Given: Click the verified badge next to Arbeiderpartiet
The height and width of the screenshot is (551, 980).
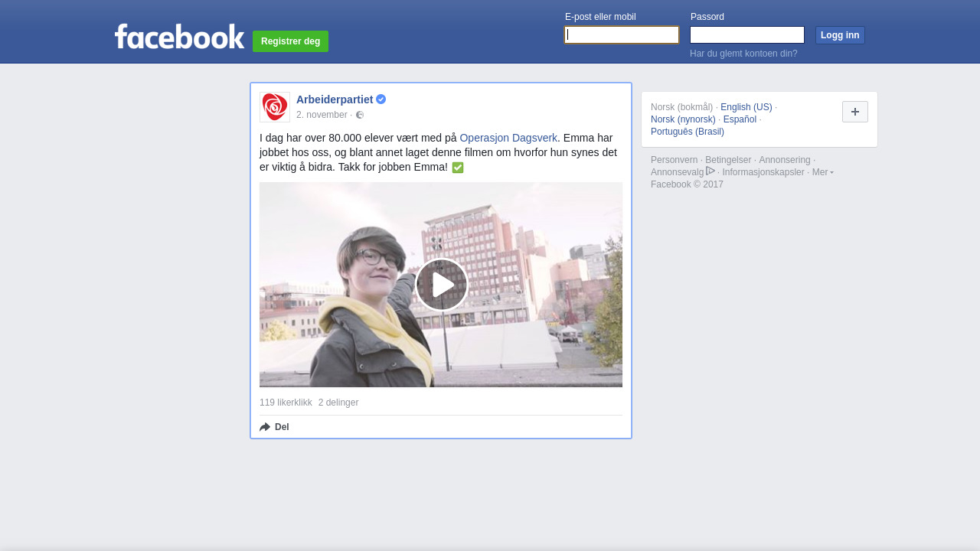Looking at the screenshot, I should [x=381, y=99].
